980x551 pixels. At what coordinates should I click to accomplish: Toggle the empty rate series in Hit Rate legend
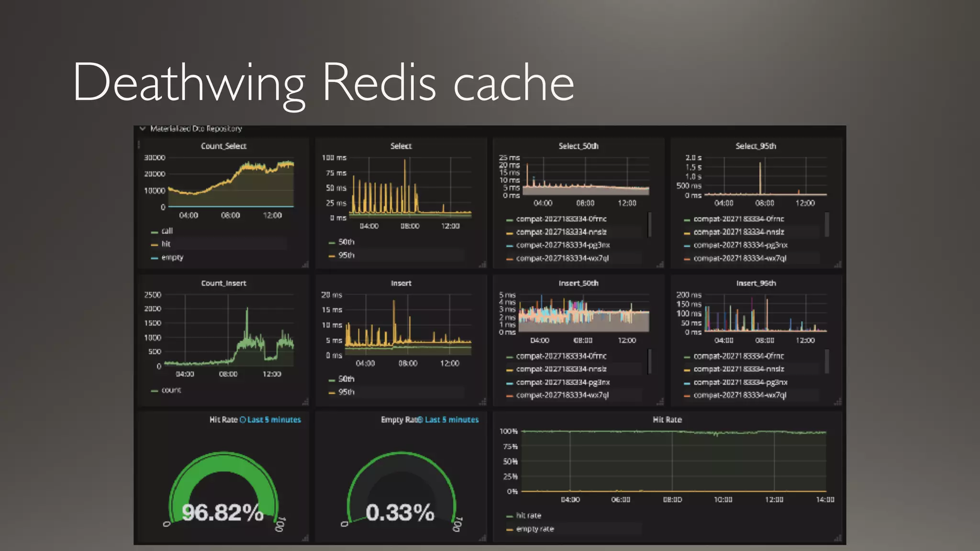click(535, 529)
